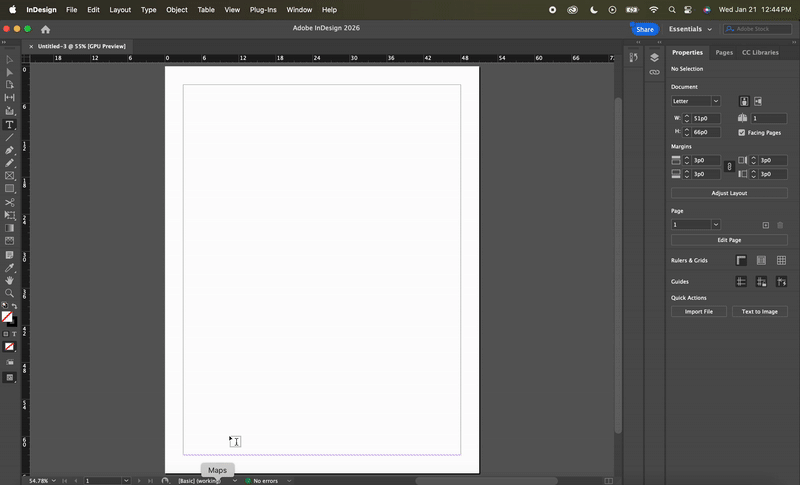Open the No errors preflight dropdown
800x485 pixels.
tap(289, 480)
